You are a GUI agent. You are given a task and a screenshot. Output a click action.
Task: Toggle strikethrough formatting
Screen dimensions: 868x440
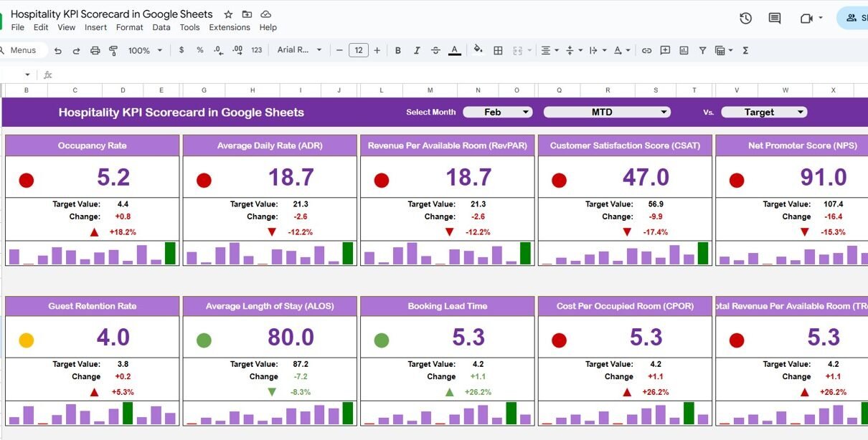435,50
